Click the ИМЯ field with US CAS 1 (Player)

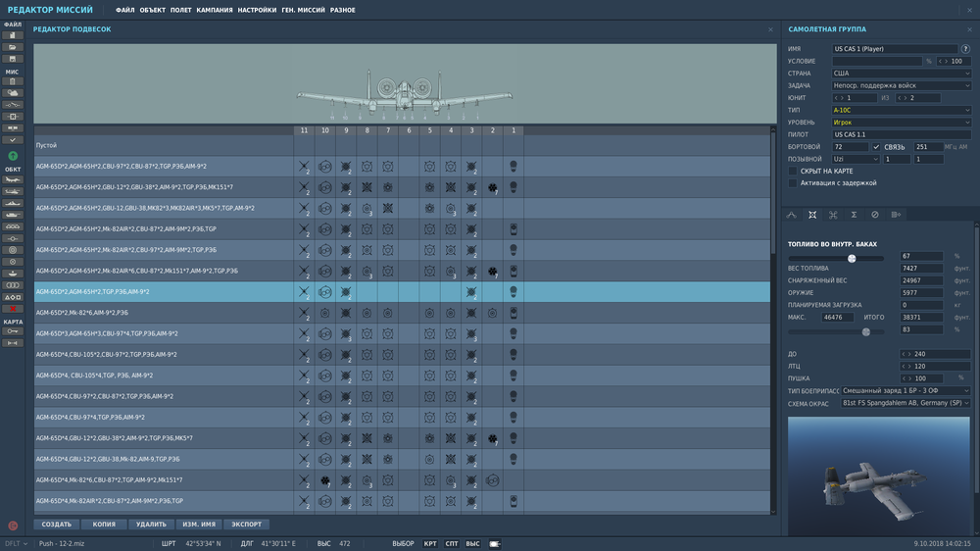pos(895,49)
